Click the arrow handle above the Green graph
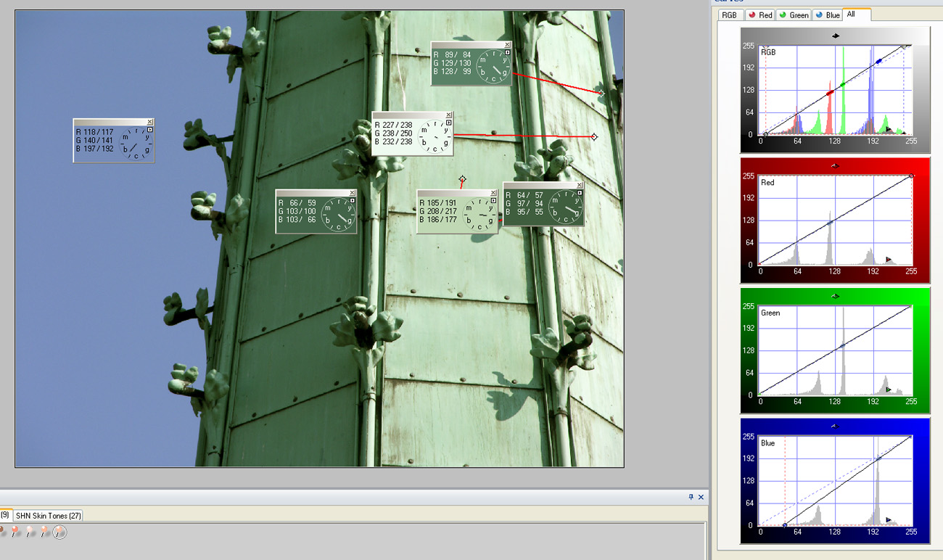This screenshot has height=560, width=943. coord(835,296)
